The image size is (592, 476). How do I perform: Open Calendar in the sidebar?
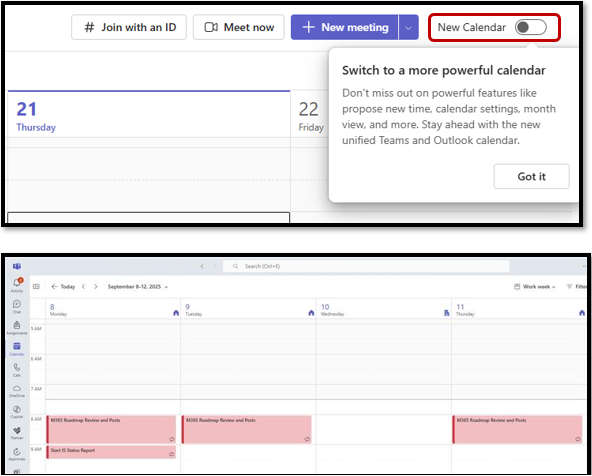17,349
